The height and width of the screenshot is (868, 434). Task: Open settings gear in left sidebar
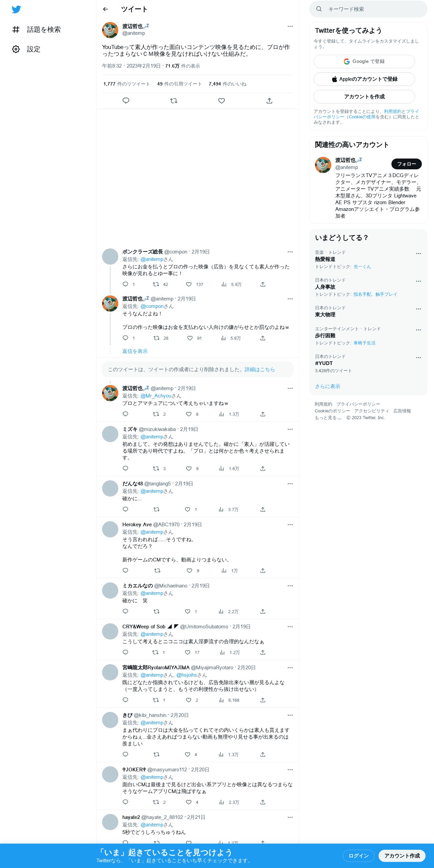(x=16, y=49)
